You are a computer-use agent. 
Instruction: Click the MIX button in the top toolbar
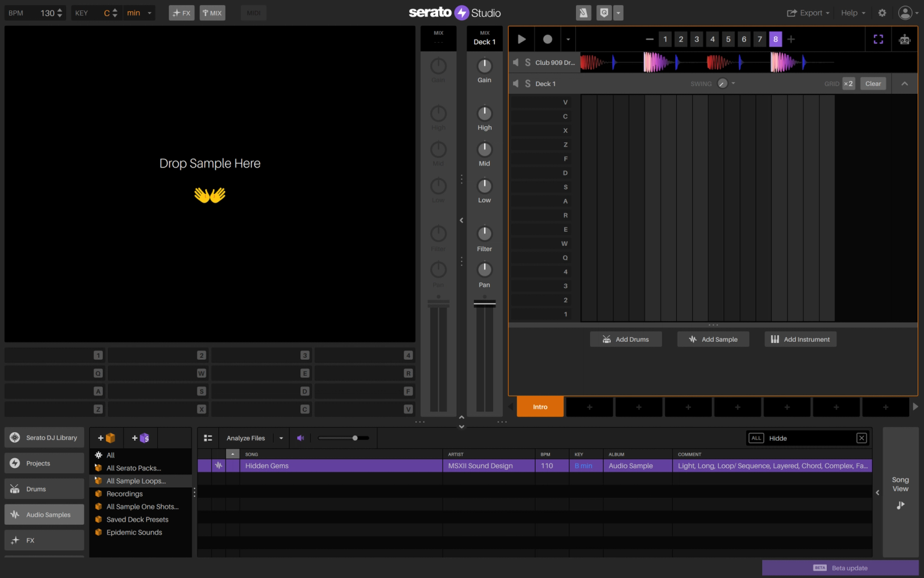coord(212,12)
